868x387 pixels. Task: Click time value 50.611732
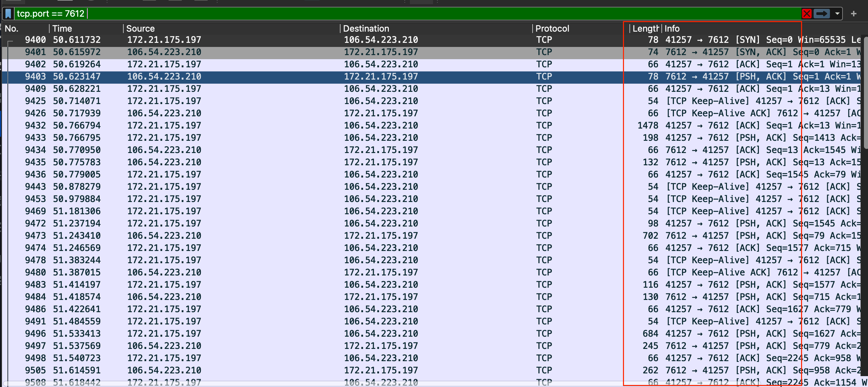(x=77, y=40)
